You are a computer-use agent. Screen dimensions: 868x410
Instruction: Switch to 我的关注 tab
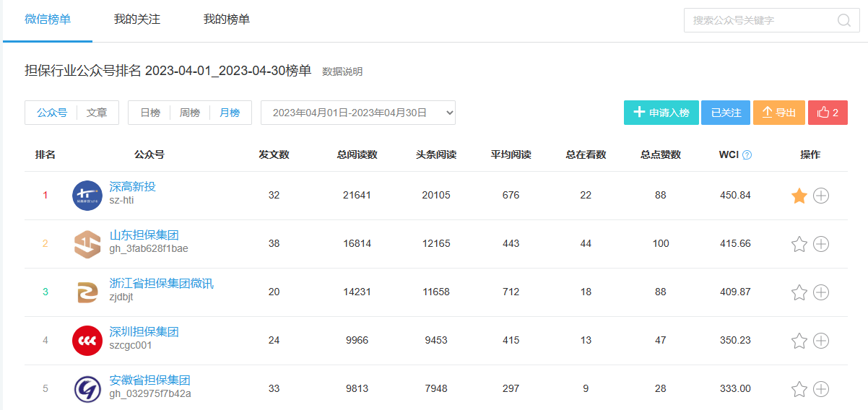(137, 19)
